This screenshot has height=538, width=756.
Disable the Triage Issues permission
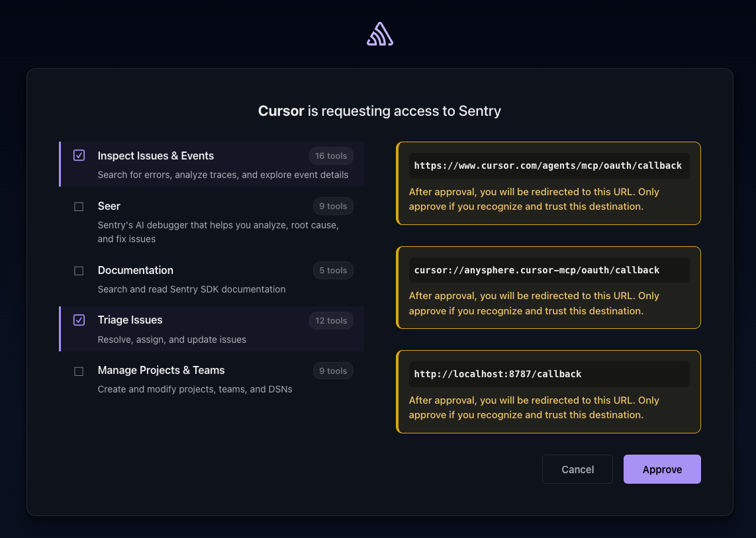click(x=79, y=320)
